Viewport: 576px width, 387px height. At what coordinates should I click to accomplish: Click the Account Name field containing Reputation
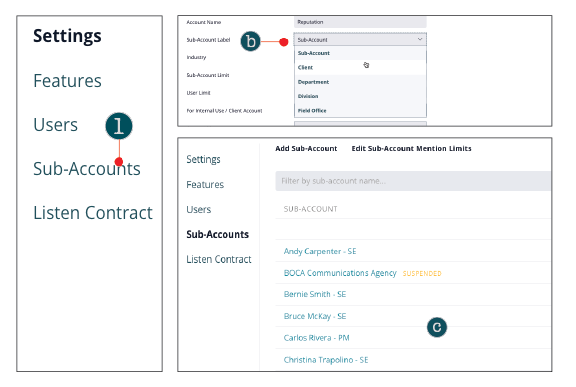click(x=360, y=22)
